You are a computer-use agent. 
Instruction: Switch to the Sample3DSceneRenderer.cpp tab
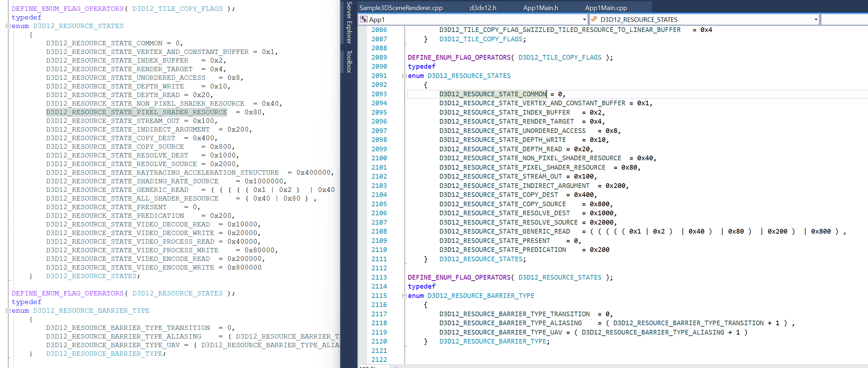[401, 8]
